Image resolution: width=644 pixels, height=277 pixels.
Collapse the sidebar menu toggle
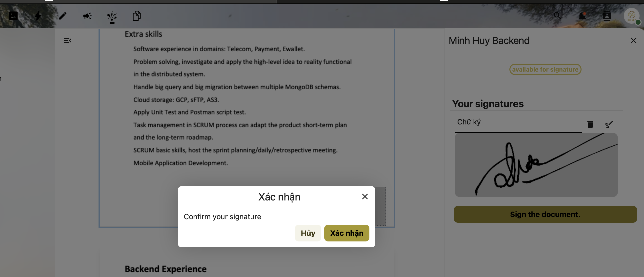[67, 40]
